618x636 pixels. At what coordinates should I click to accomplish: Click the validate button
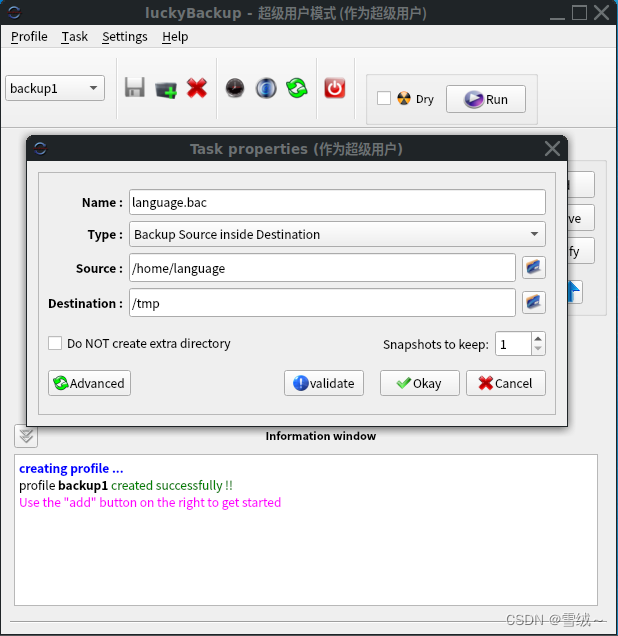(324, 383)
